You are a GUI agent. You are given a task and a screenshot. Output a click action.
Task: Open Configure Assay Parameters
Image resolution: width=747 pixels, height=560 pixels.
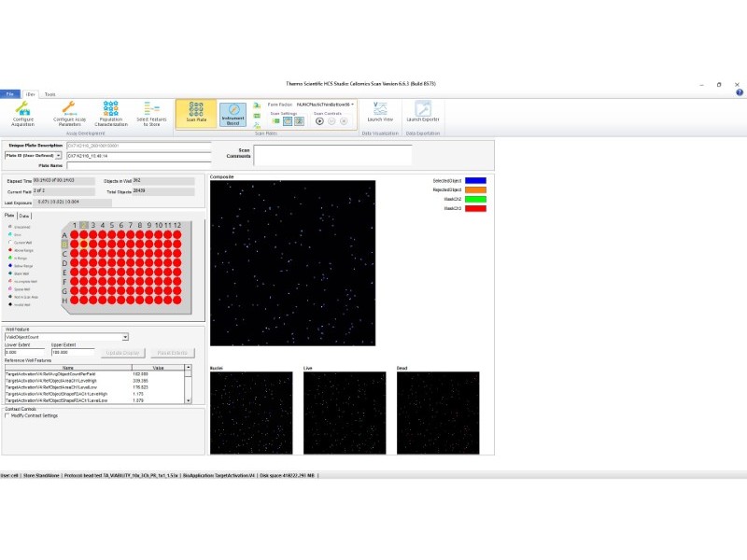pos(67,113)
